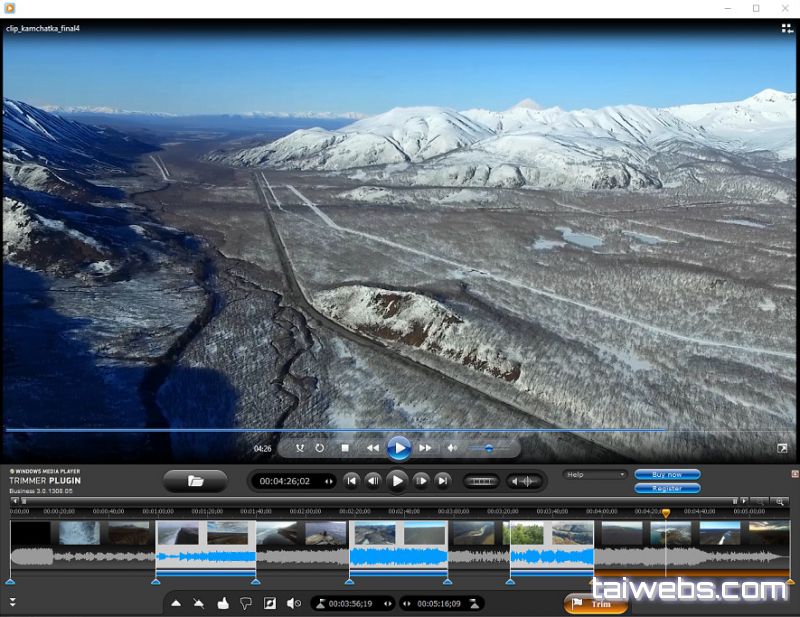Click the Buy now button
Viewport: 800px width, 617px height.
(x=667, y=474)
